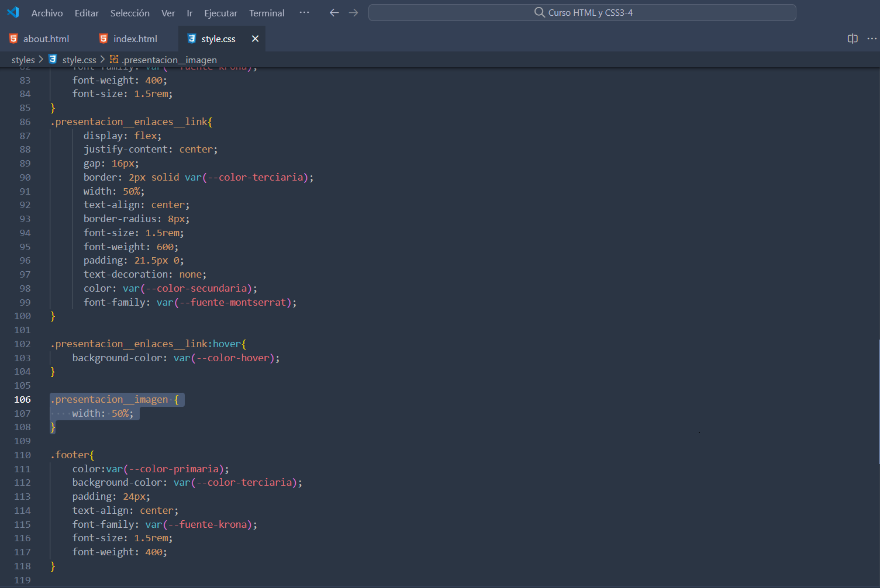Viewport: 880px width, 588px height.
Task: Split the editor to the right
Action: coord(853,39)
